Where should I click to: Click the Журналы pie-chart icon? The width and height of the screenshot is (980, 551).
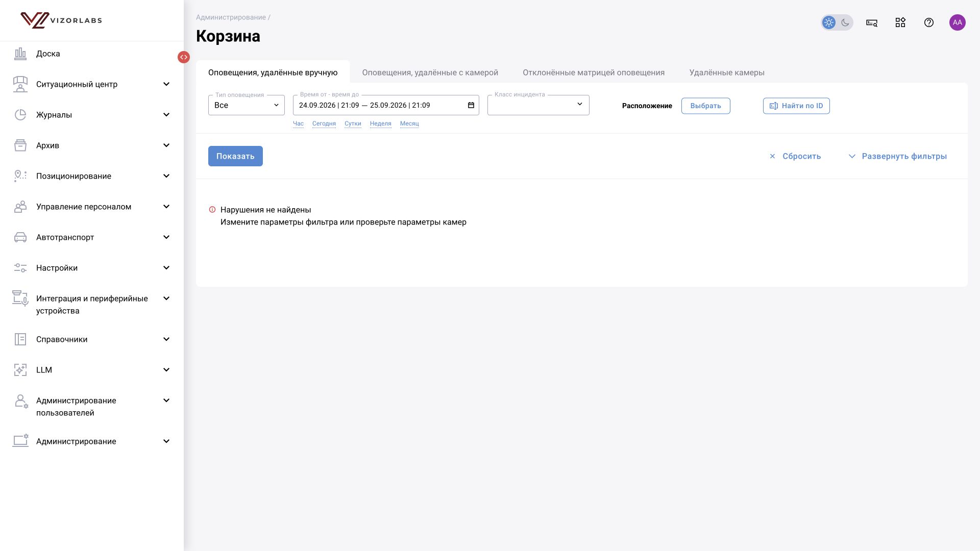20,115
